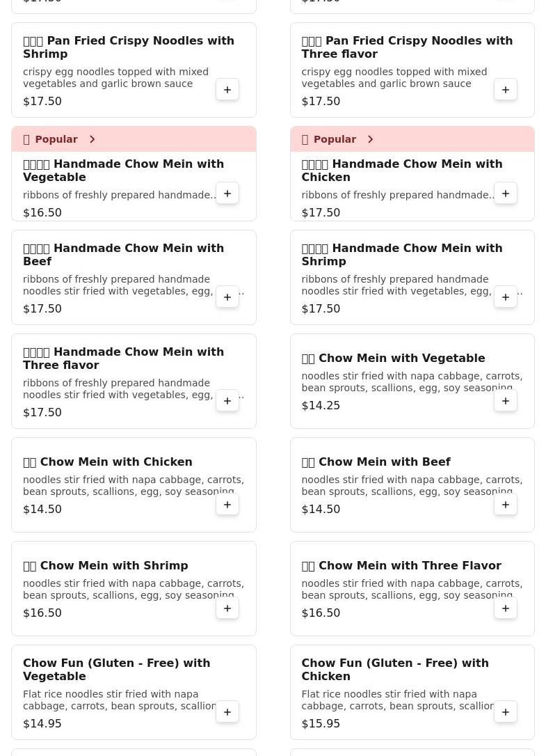Viewport: 546px width, 756px height.
Task: Add Handmade Chow Mein with Three flavor
Action: pyautogui.click(x=227, y=401)
